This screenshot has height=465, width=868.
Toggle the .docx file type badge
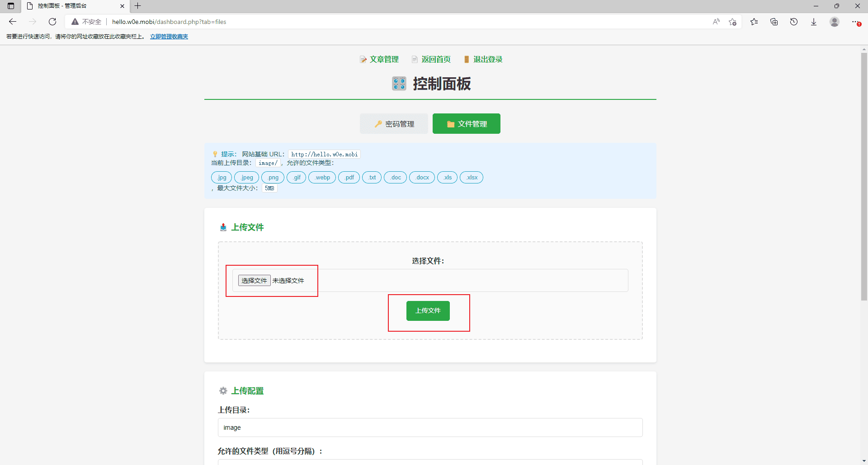pos(422,177)
